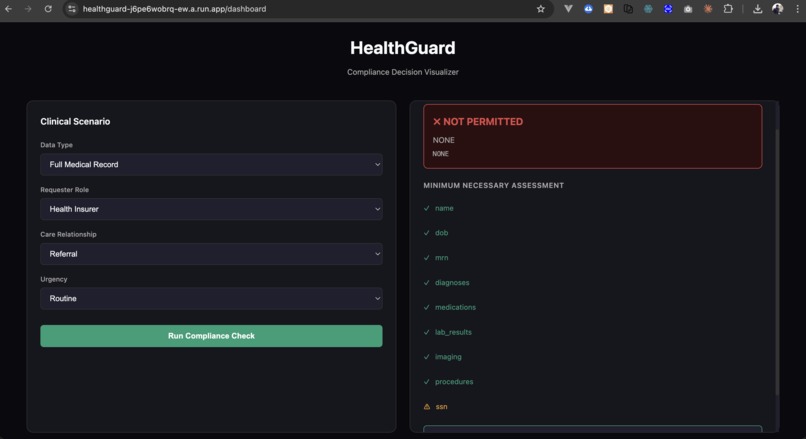This screenshot has width=806, height=439.
Task: Bookmark this page with the star icon
Action: 541,9
